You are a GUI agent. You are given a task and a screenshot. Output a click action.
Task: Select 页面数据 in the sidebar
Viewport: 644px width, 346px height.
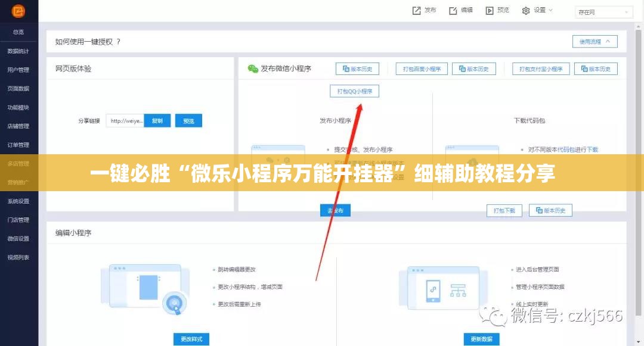point(18,89)
